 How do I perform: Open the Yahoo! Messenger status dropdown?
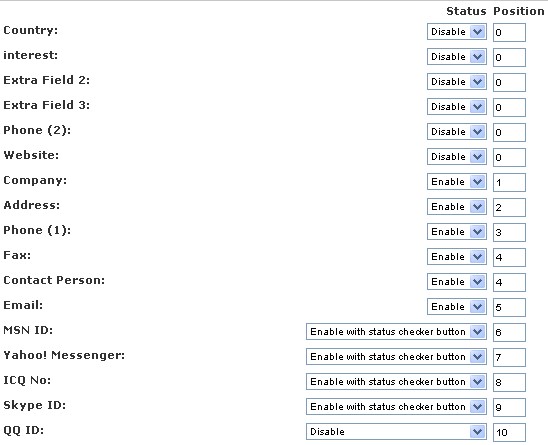click(x=396, y=357)
